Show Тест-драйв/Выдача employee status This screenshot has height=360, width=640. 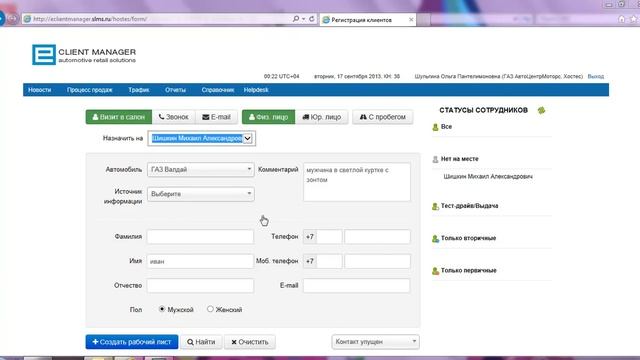pyautogui.click(x=469, y=206)
